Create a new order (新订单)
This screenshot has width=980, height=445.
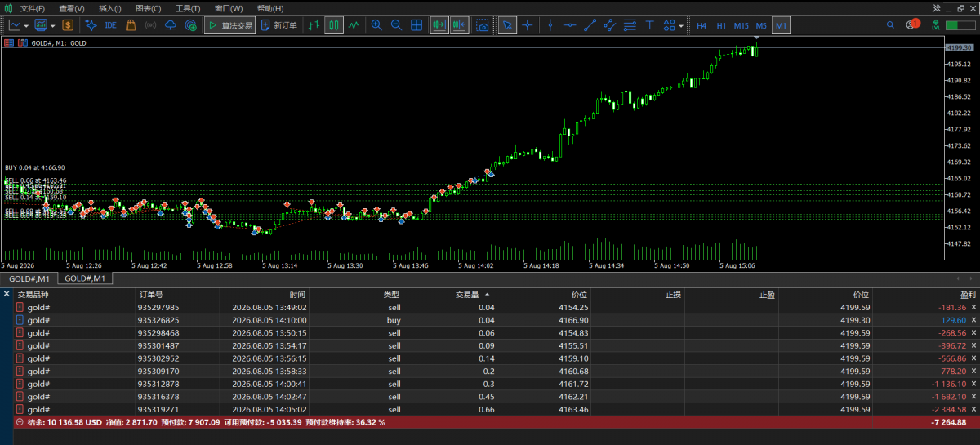tap(278, 25)
